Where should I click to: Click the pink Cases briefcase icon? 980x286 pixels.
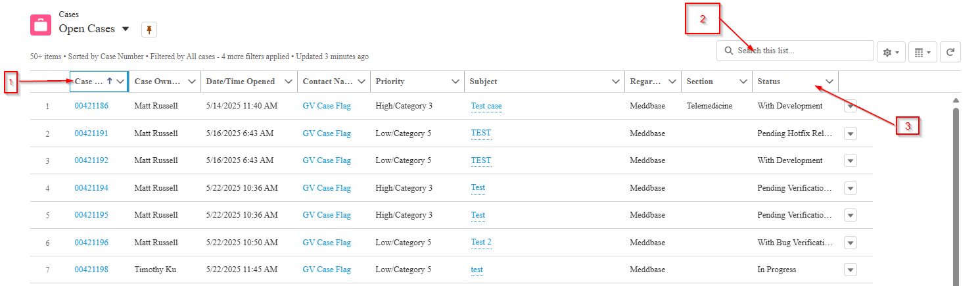click(x=41, y=24)
